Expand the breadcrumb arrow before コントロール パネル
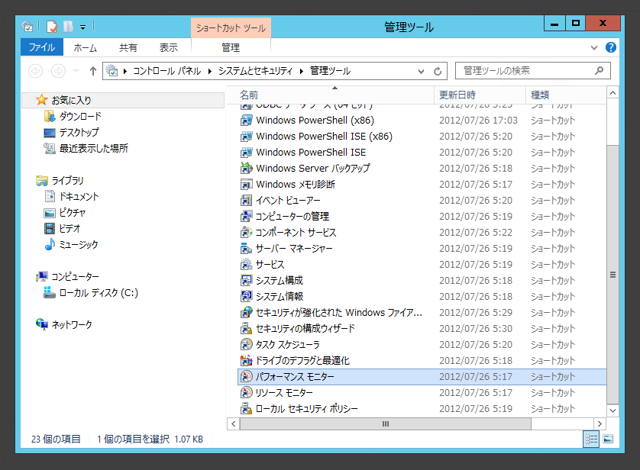 (125, 71)
